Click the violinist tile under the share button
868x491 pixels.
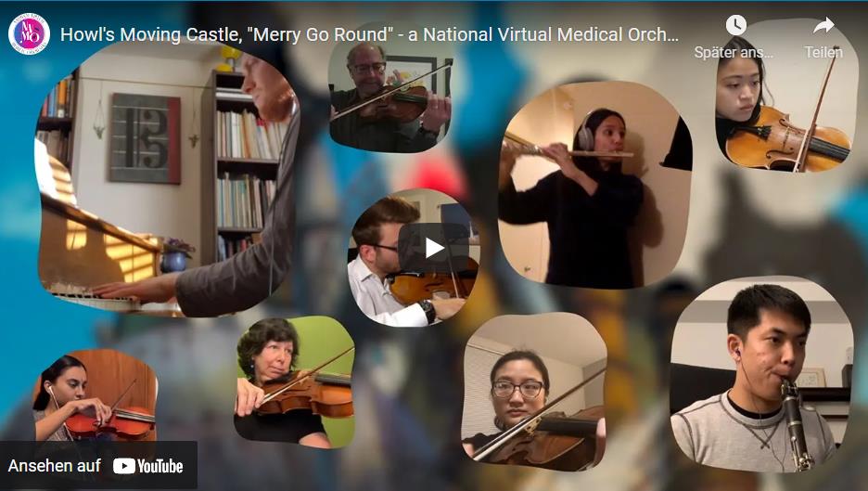coord(785,97)
